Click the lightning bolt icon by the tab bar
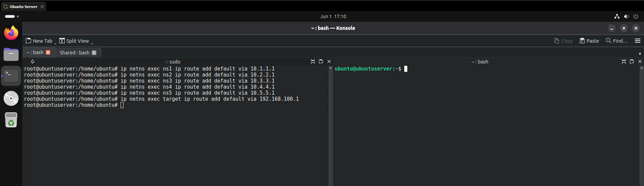Viewport: 644px width, 186px height. coord(640,54)
